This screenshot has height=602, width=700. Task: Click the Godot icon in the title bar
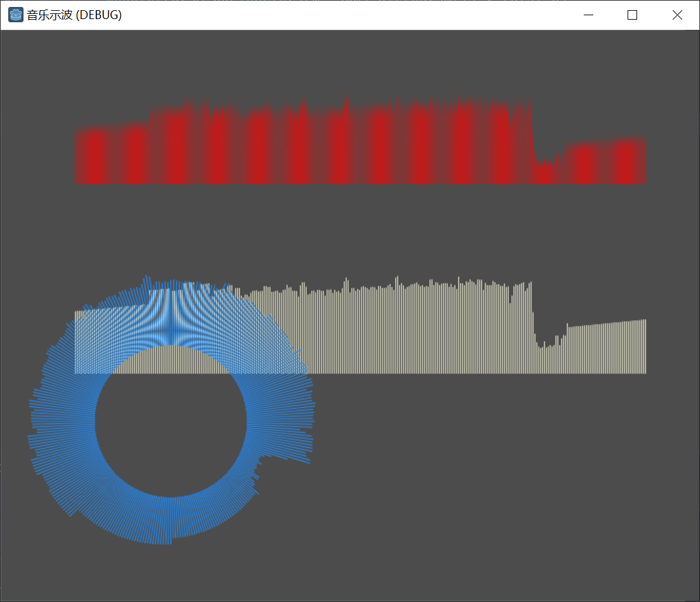(x=15, y=15)
